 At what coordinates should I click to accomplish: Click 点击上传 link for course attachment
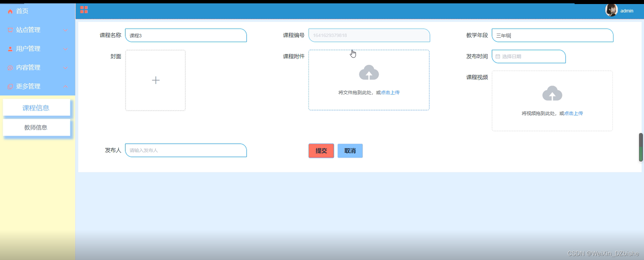[x=390, y=92]
